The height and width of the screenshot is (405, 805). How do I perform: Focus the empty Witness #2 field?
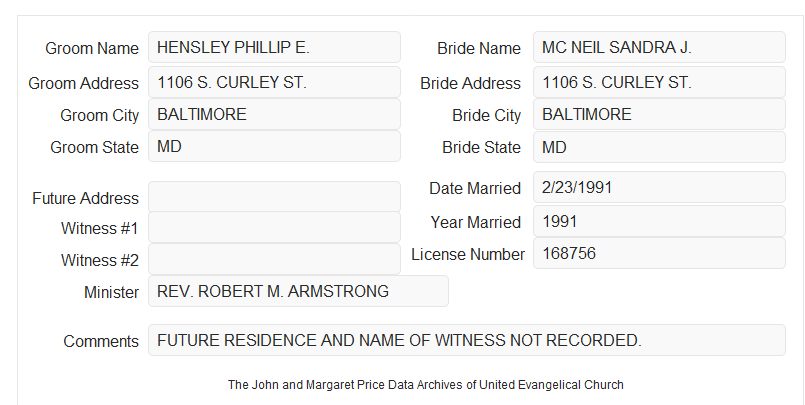tap(274, 259)
